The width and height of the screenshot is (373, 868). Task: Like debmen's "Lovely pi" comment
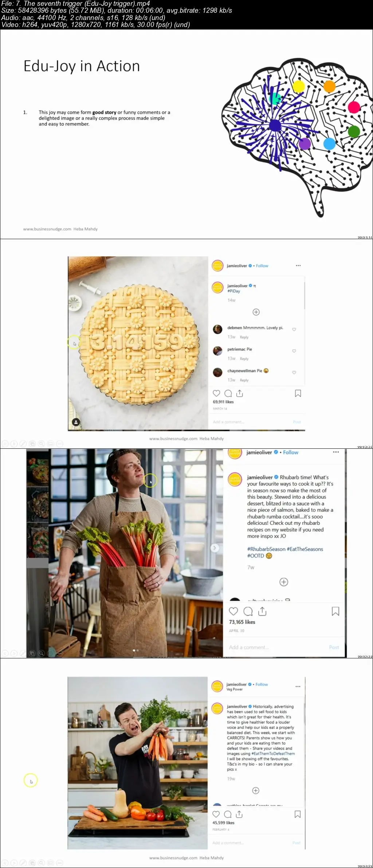pos(294,330)
